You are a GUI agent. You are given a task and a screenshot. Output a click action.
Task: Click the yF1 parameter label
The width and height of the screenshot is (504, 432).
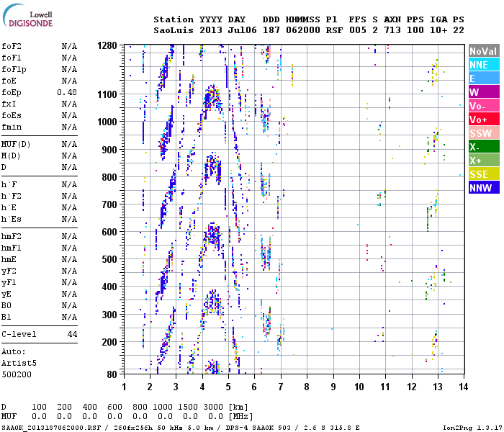[9, 282]
